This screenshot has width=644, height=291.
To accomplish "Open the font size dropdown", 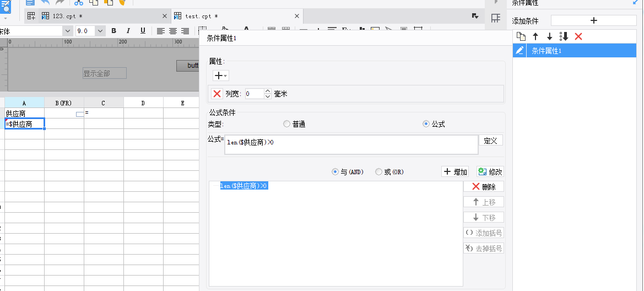I will pyautogui.click(x=100, y=31).
